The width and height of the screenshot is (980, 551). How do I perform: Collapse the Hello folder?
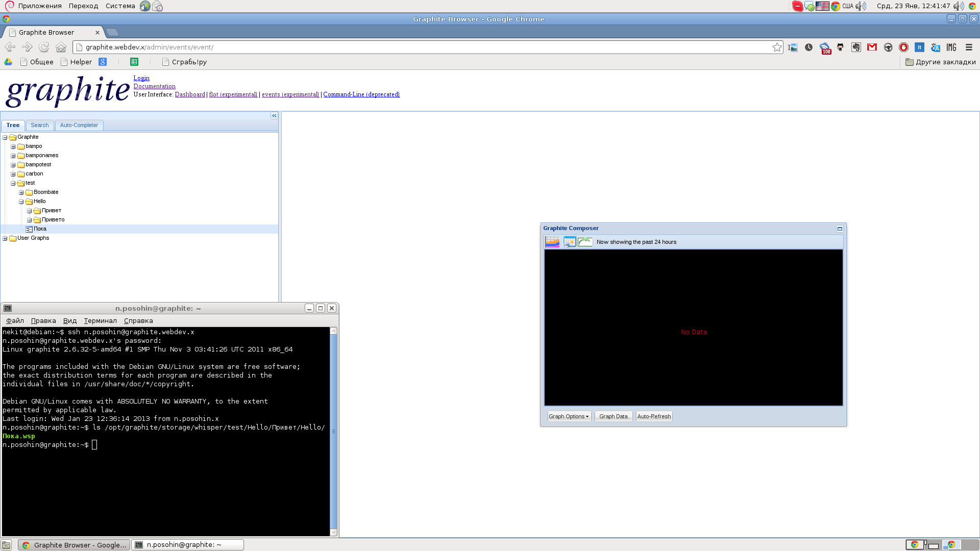[x=21, y=202]
